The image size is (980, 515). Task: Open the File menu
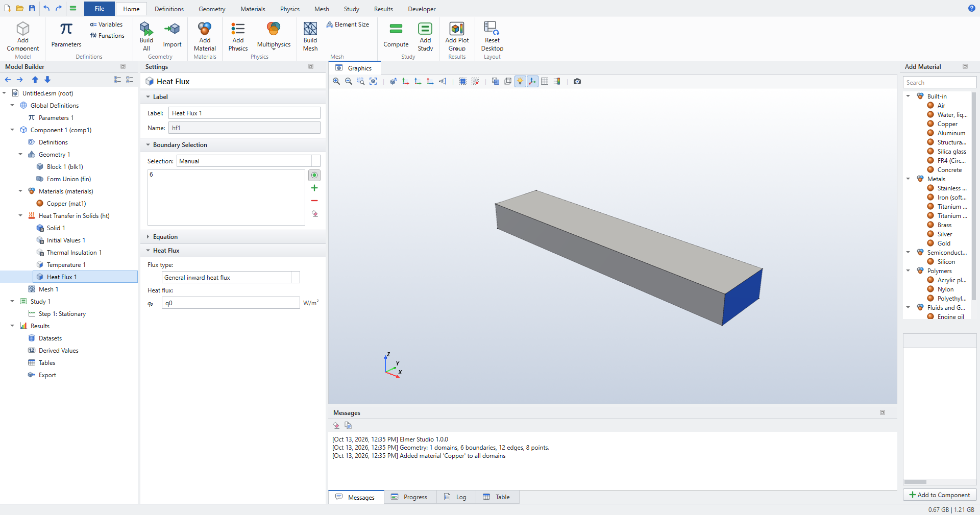(x=100, y=9)
